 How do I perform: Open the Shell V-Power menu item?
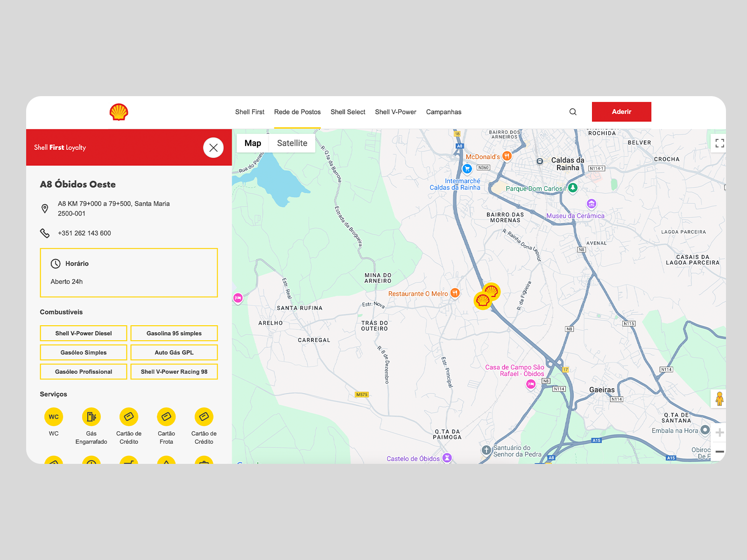click(x=395, y=112)
